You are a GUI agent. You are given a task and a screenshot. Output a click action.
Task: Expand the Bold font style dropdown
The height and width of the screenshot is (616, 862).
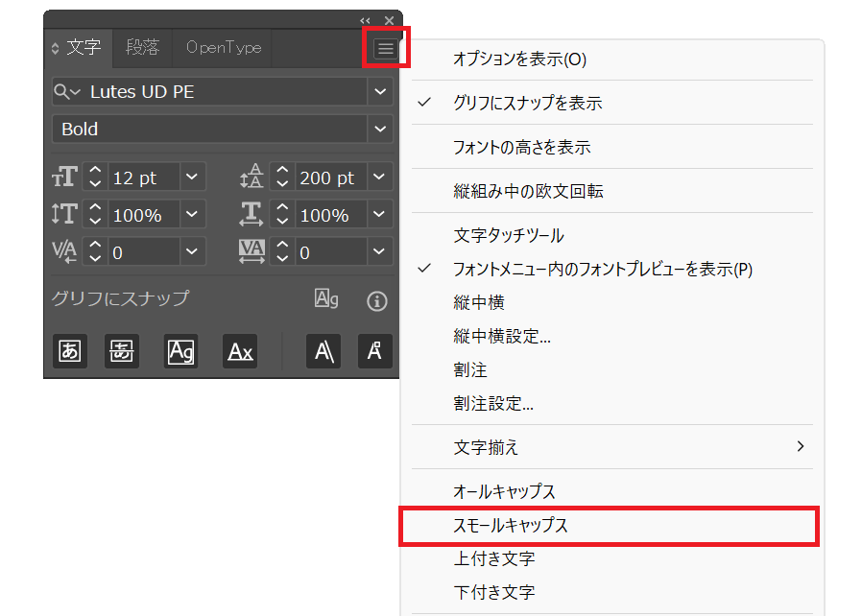click(381, 129)
